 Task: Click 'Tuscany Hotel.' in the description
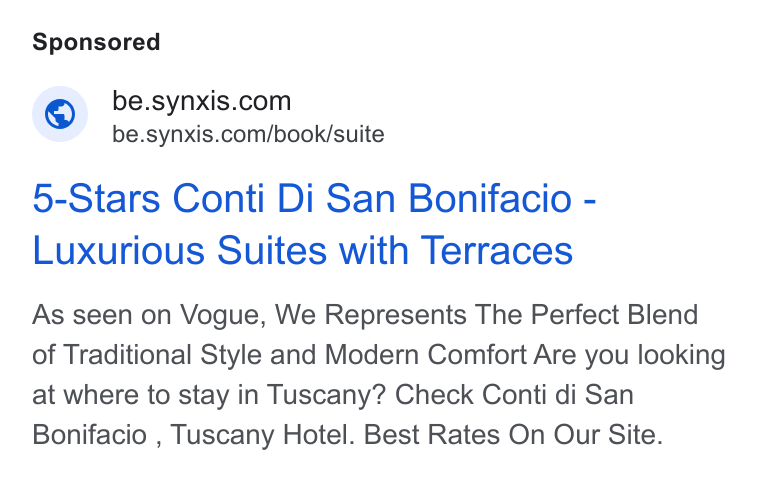point(263,434)
